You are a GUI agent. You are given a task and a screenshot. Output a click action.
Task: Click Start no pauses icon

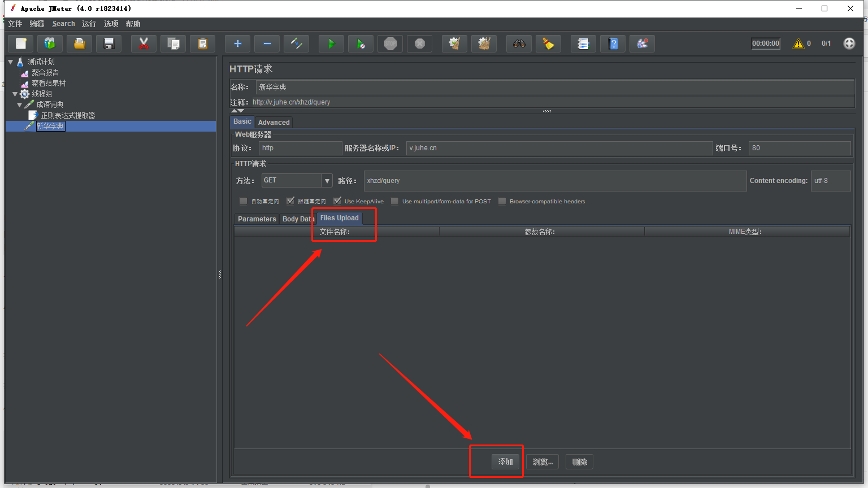(361, 43)
